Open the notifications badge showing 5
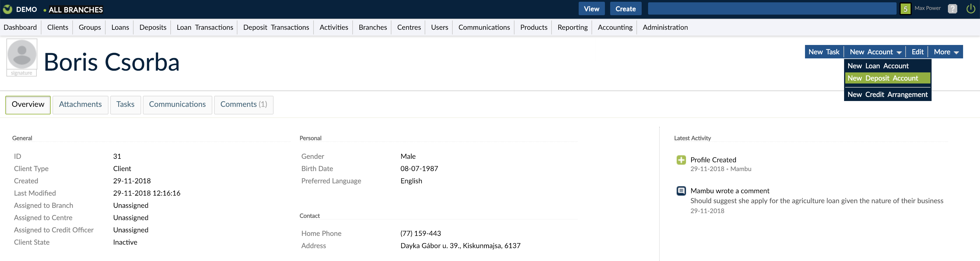980x261 pixels. (905, 9)
